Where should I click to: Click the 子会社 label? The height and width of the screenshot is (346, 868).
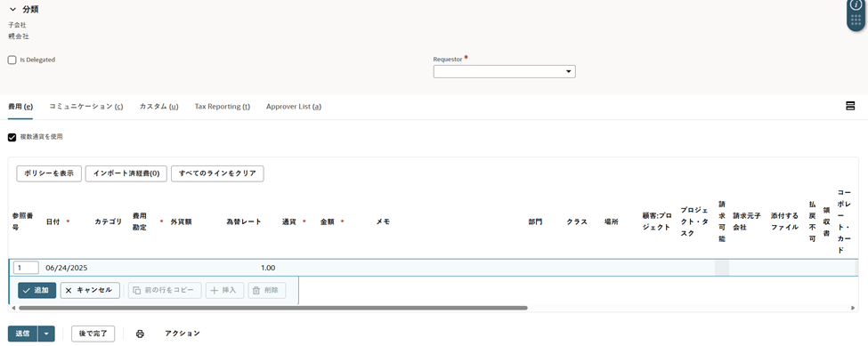point(17,25)
